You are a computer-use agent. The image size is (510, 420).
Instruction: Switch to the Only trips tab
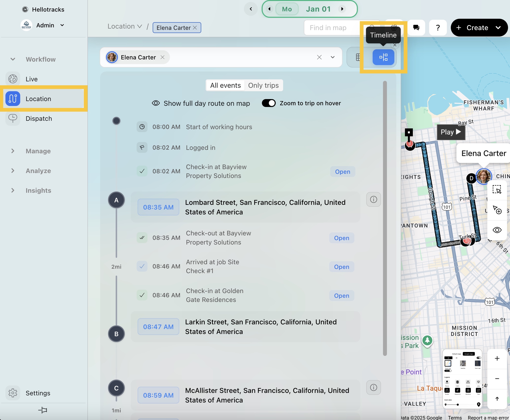coord(263,85)
